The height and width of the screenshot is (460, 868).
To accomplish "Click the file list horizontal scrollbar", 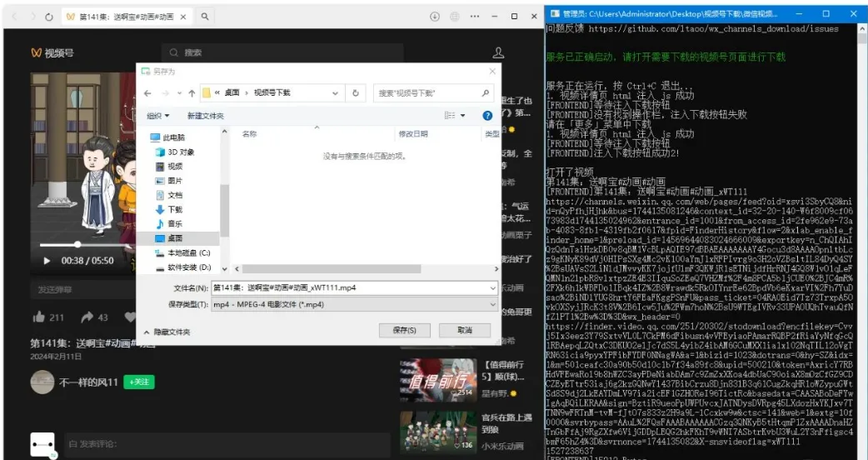I will coord(331,269).
